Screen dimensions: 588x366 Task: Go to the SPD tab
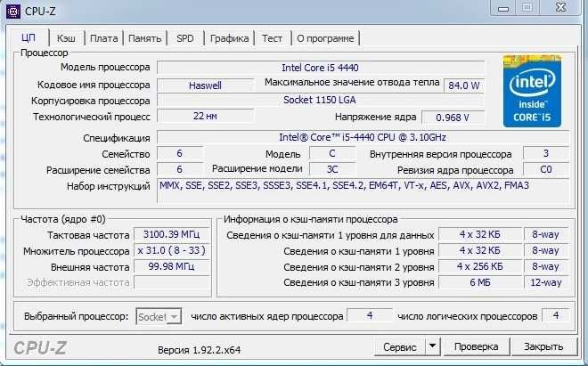click(x=185, y=38)
